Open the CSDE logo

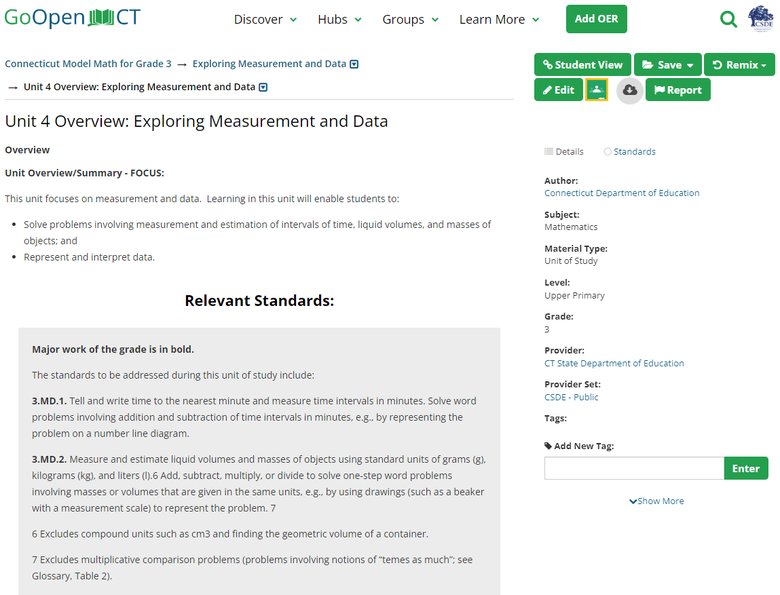tap(761, 19)
